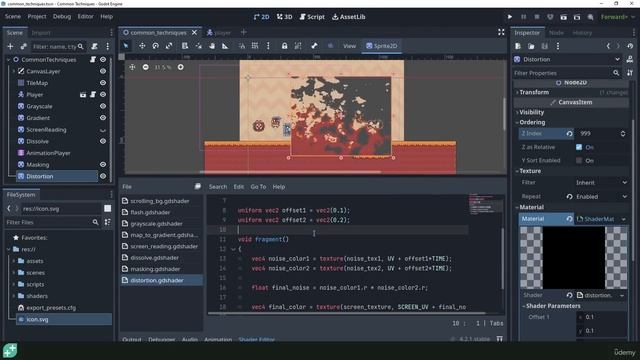Expand the Transform section
The image size is (640, 360).
click(533, 92)
